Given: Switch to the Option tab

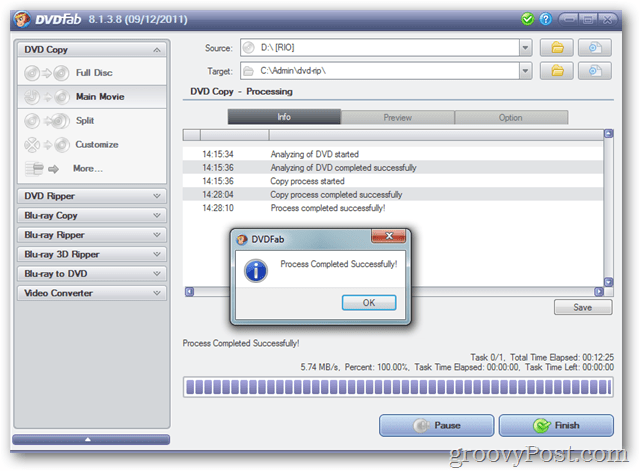Looking at the screenshot, I should pos(511,118).
